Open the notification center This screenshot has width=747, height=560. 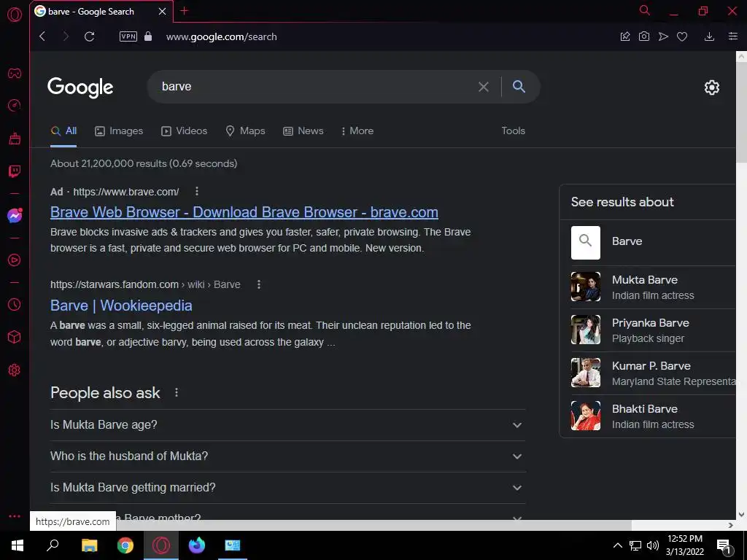click(x=724, y=546)
